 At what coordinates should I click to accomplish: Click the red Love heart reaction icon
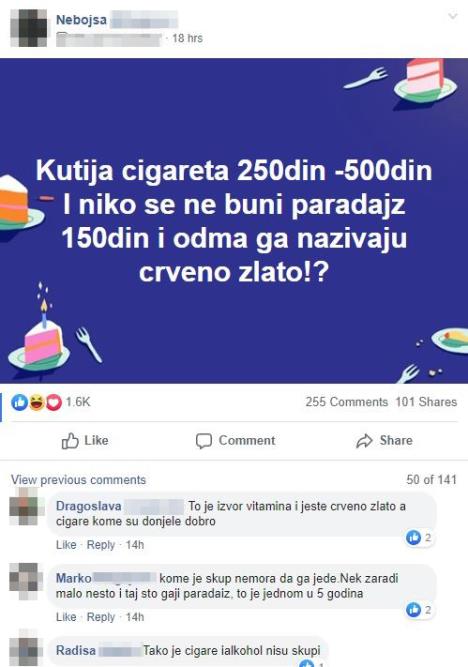(x=54, y=402)
